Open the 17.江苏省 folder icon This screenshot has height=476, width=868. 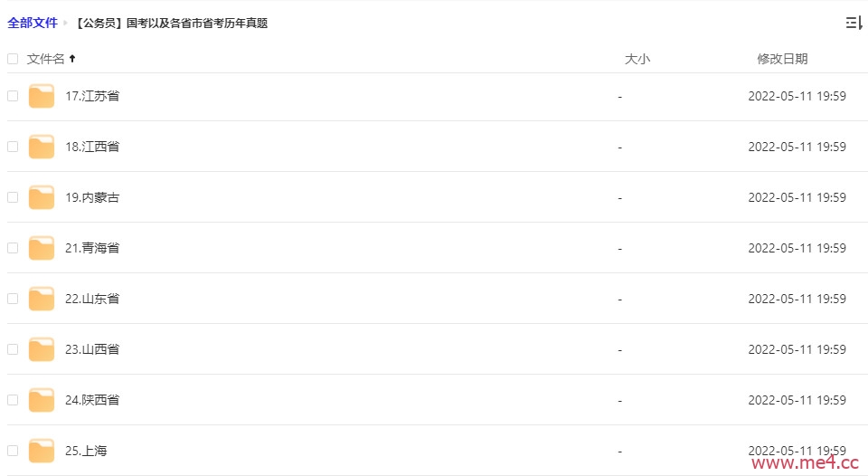[x=42, y=97]
